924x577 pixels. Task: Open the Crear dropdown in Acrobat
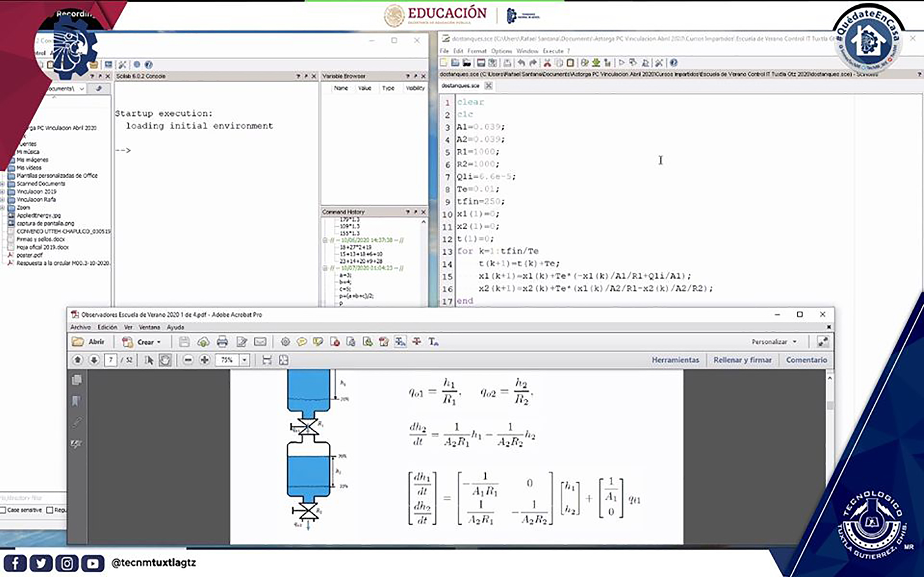[x=142, y=342]
